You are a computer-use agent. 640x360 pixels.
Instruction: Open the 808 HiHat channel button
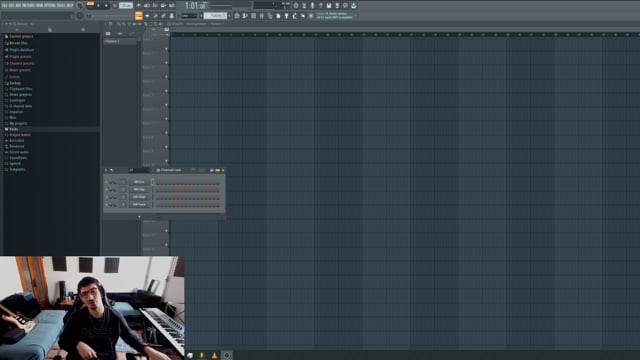(139, 197)
